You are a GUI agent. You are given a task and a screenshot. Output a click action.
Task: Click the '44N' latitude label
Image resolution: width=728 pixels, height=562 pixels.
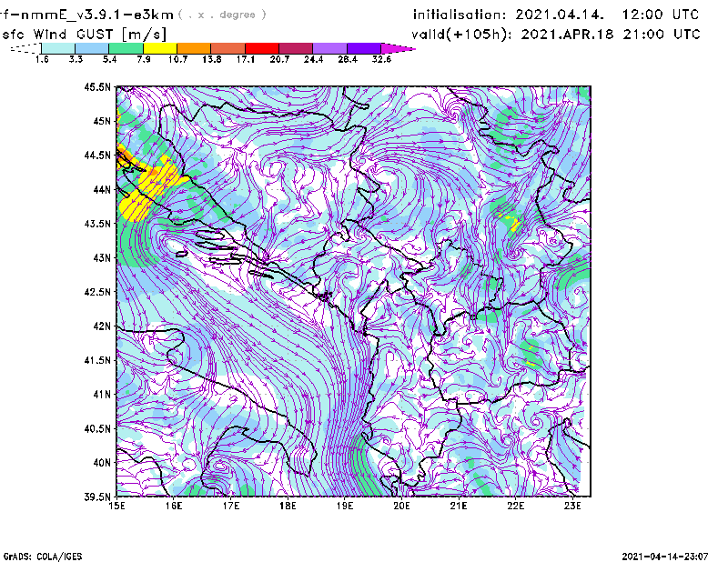(102, 189)
